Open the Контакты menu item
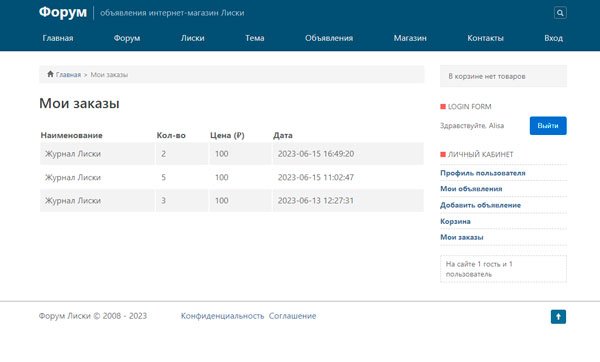600x362 pixels. [x=485, y=38]
